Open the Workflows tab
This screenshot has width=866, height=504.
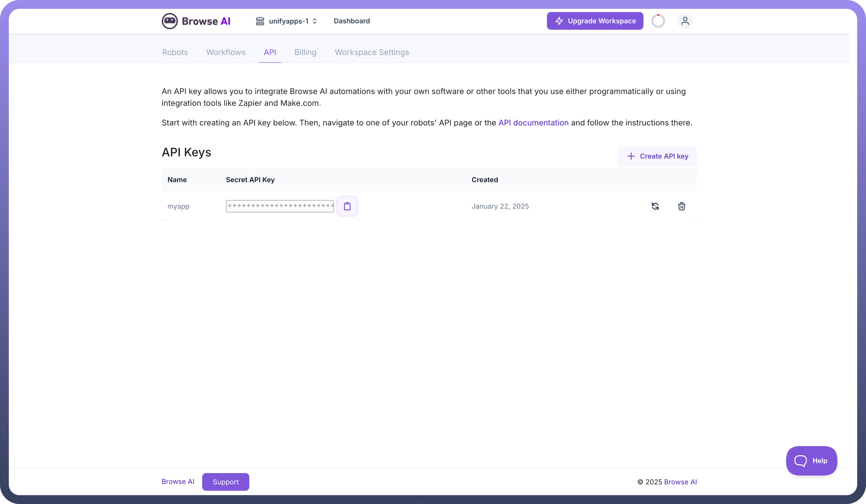tap(225, 52)
